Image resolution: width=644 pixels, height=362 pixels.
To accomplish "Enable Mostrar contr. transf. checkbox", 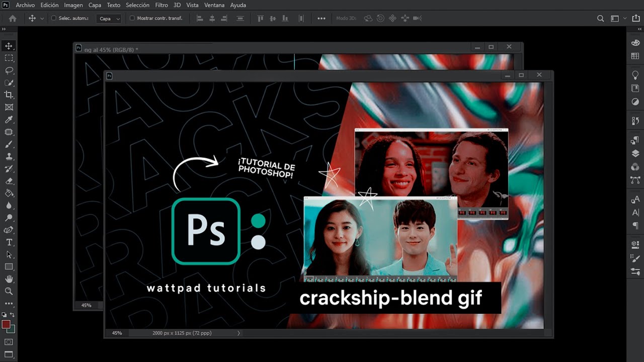I will (132, 18).
